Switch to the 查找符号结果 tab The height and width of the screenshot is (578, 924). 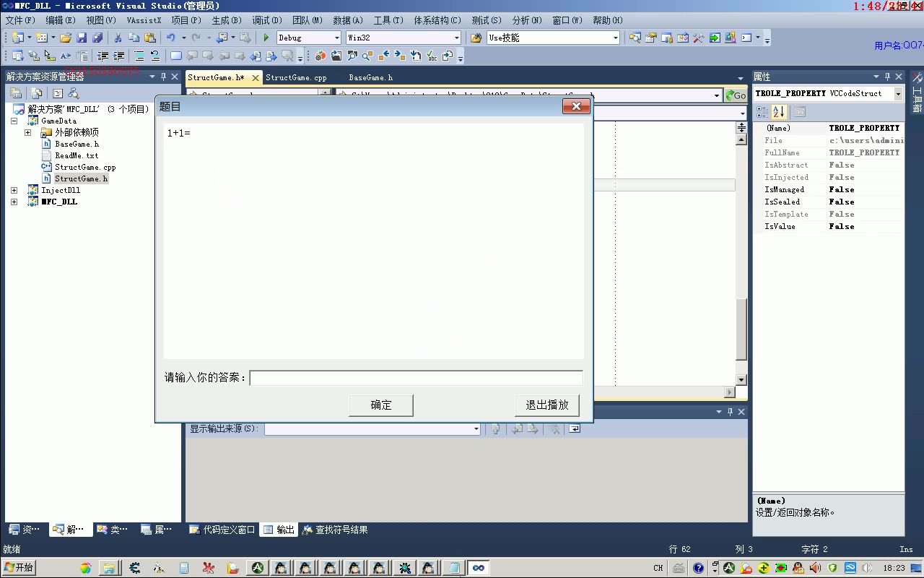335,530
